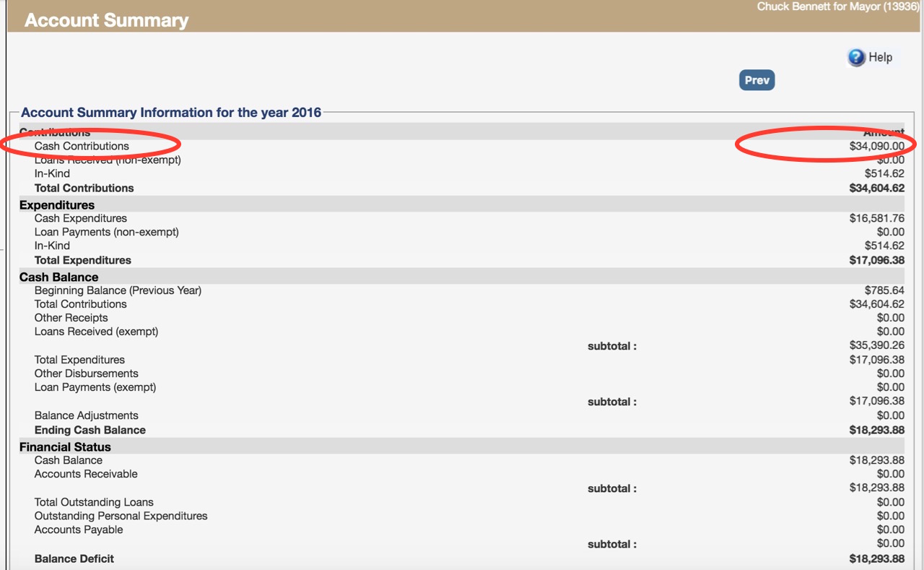
Task: Select Beginning Balance (Previous Year) label
Action: 118,290
